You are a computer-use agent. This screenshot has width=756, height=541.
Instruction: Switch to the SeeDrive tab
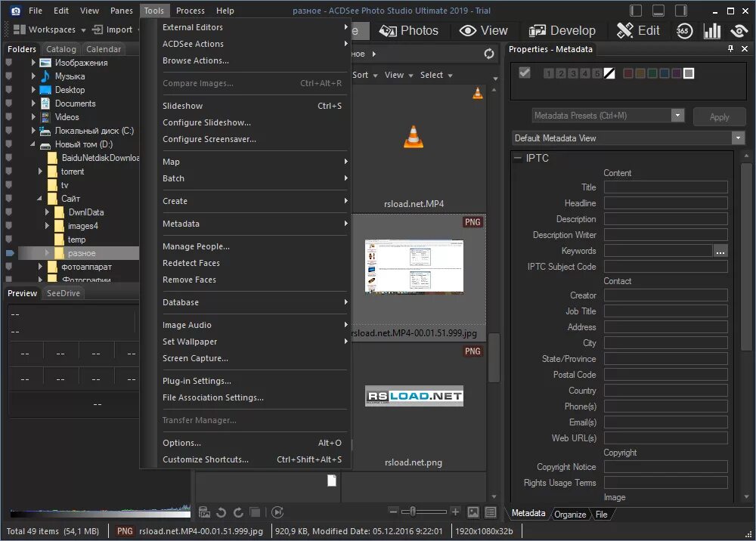(64, 293)
